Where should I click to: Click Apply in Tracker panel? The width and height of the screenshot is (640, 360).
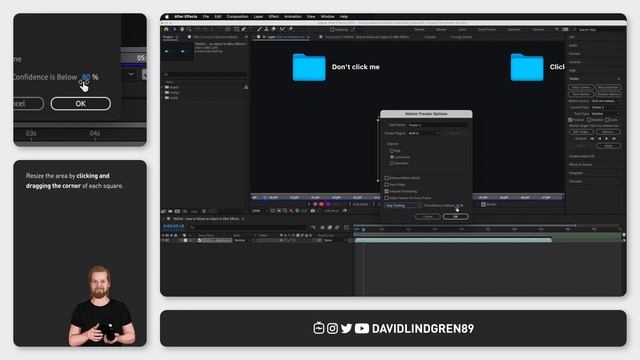coord(609,146)
